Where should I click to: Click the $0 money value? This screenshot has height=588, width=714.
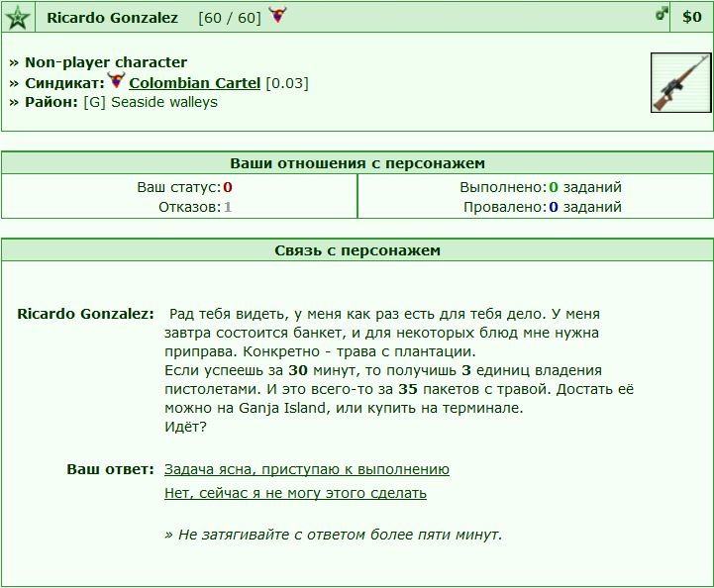pyautogui.click(x=691, y=17)
